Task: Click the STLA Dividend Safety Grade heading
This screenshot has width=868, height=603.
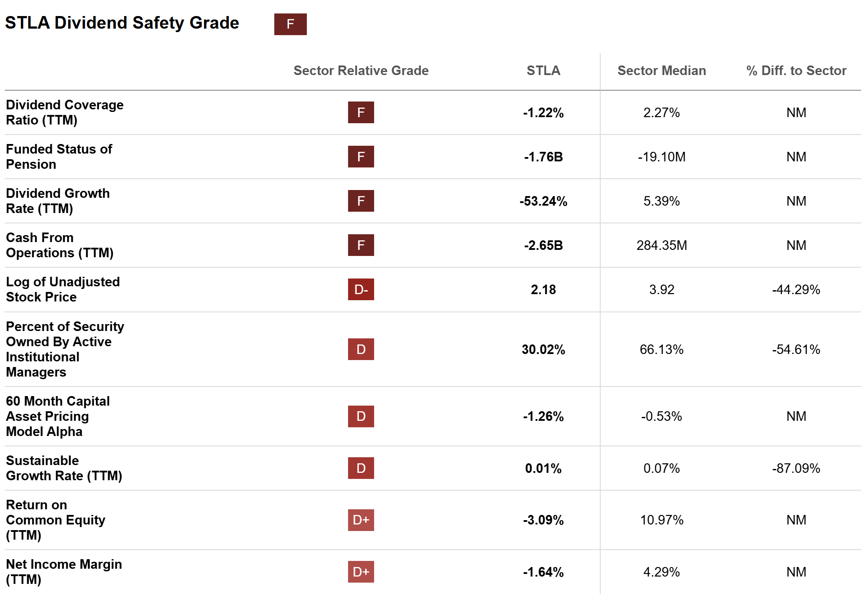Action: 122,23
